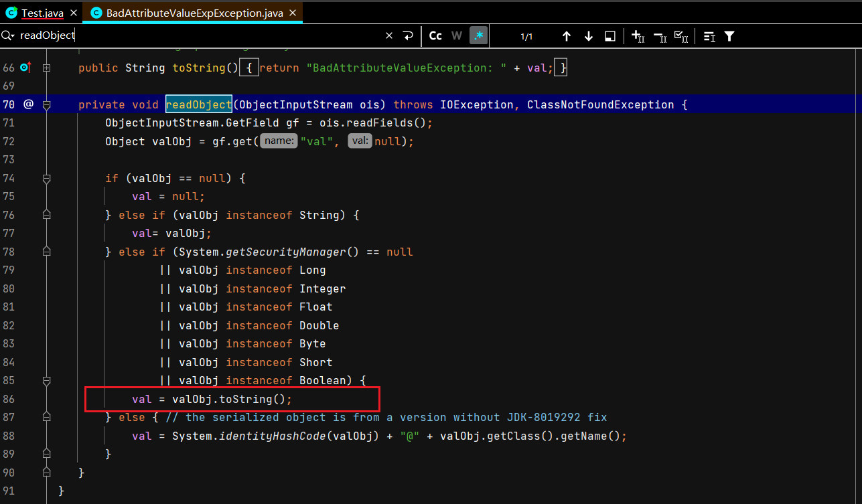Click 'Double' on line 82

coord(319,325)
